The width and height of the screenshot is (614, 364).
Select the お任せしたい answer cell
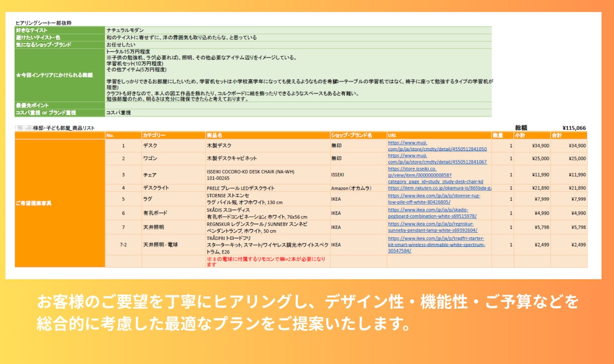click(298, 45)
